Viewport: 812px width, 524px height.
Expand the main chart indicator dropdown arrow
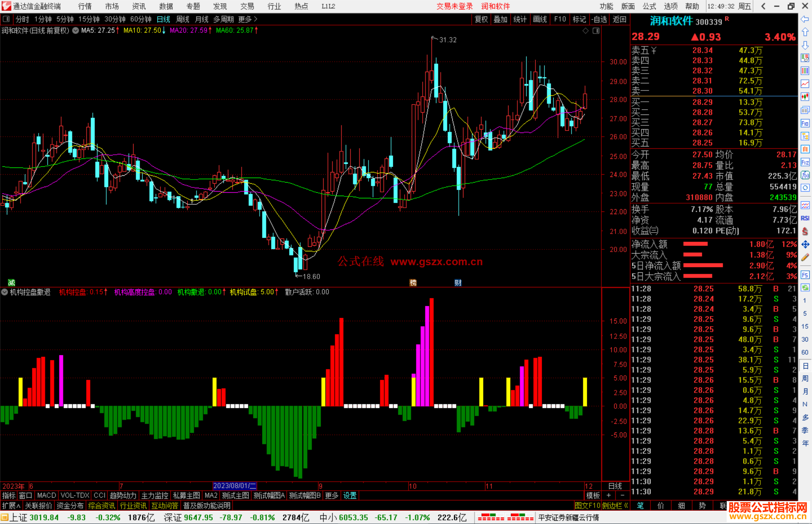[x=76, y=30]
